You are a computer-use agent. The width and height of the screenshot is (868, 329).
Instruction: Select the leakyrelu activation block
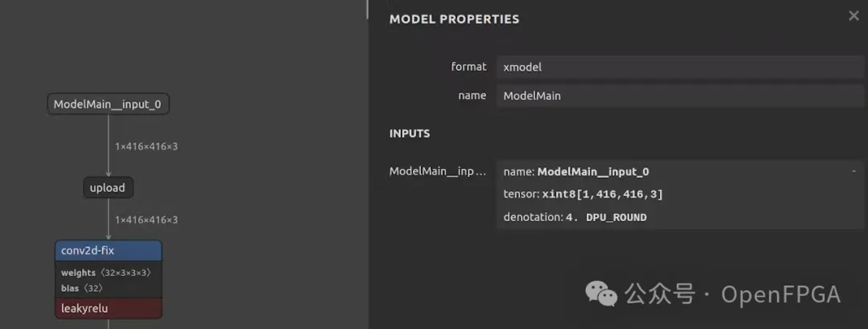108,308
